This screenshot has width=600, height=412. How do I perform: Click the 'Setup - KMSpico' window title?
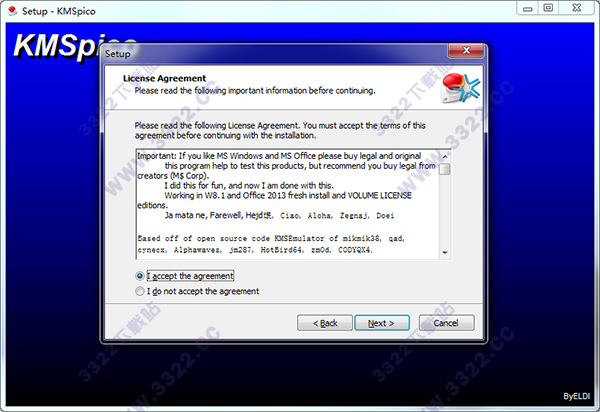[59, 11]
